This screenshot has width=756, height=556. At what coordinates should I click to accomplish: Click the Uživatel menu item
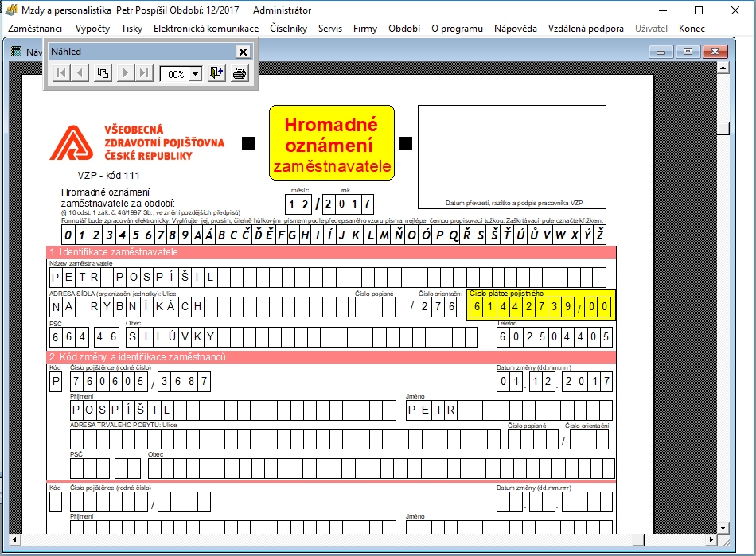651,29
